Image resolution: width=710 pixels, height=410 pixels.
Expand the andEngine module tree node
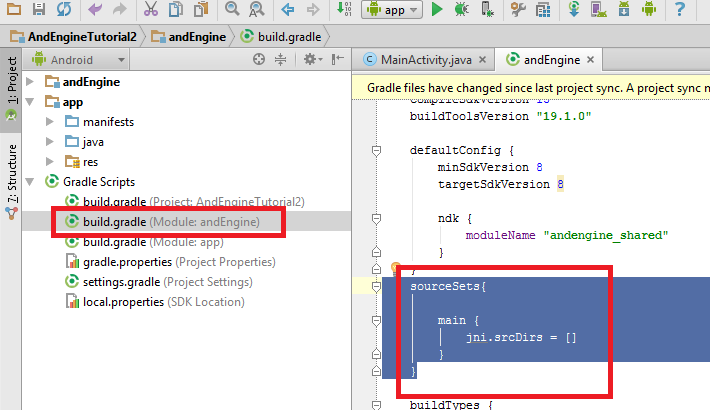click(29, 81)
